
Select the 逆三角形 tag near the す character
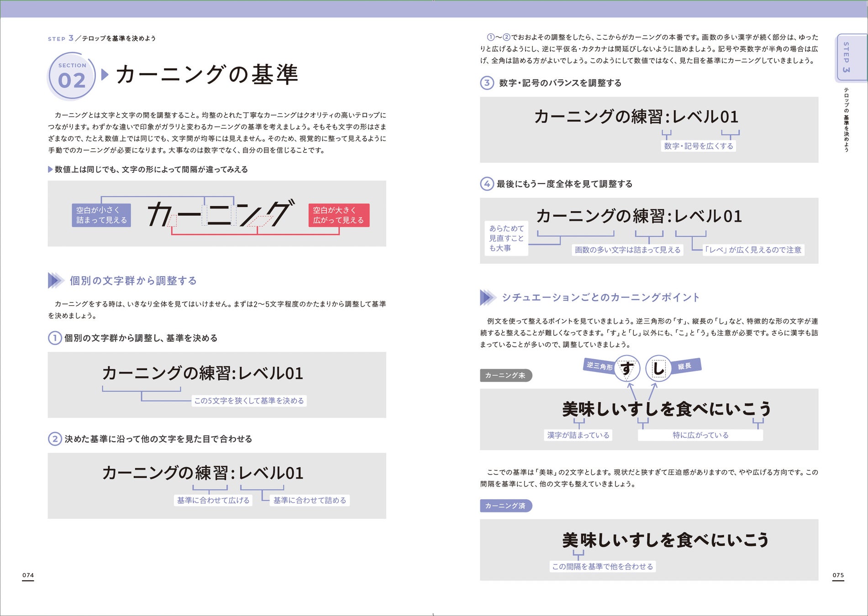point(599,366)
